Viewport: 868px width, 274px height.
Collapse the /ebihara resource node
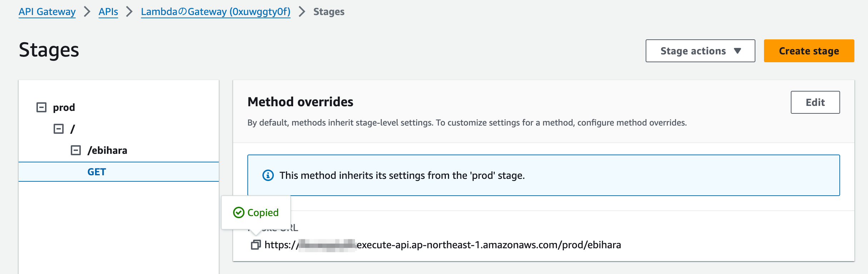(76, 150)
